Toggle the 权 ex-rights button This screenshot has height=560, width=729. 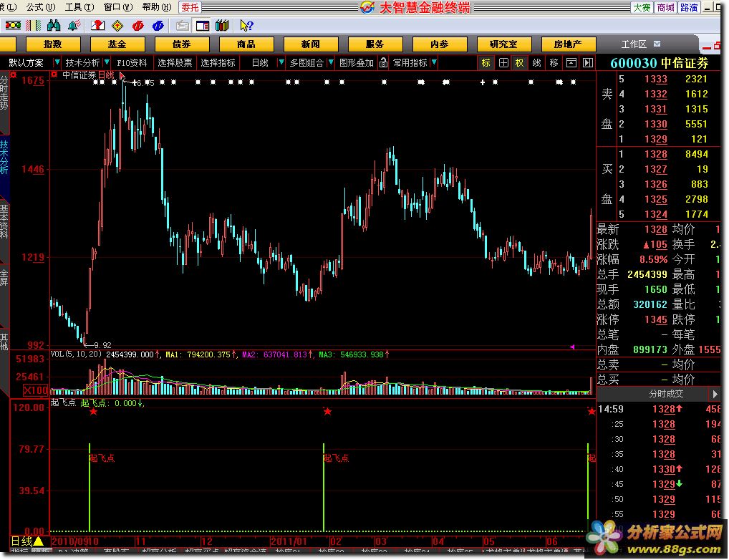pyautogui.click(x=519, y=62)
